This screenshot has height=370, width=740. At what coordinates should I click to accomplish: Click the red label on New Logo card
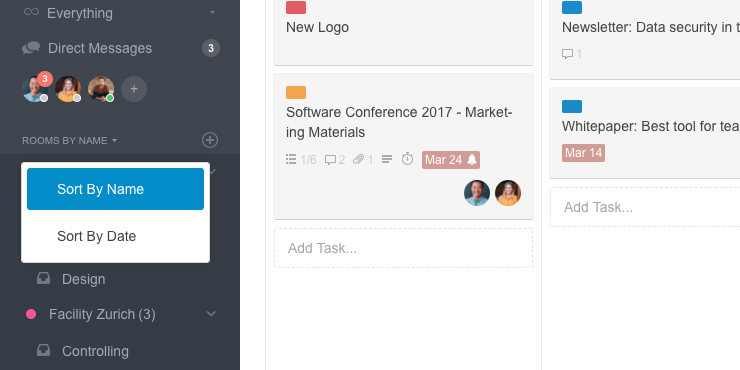click(x=296, y=8)
